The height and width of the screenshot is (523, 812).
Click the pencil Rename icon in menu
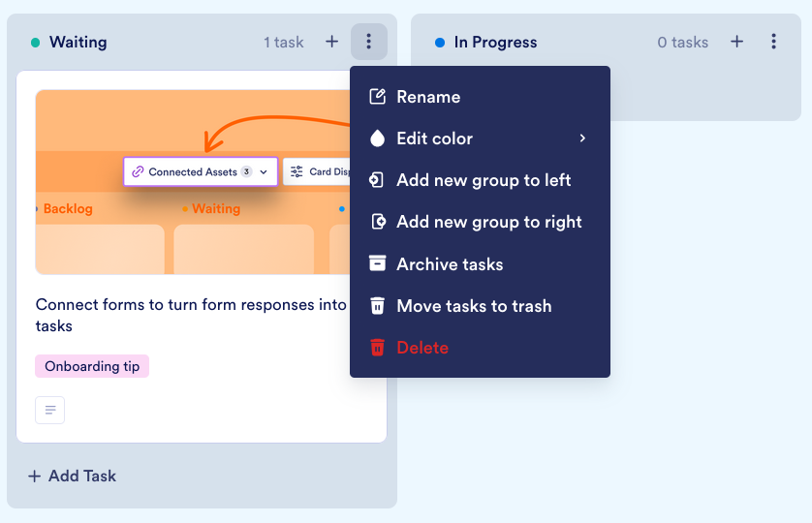click(378, 97)
